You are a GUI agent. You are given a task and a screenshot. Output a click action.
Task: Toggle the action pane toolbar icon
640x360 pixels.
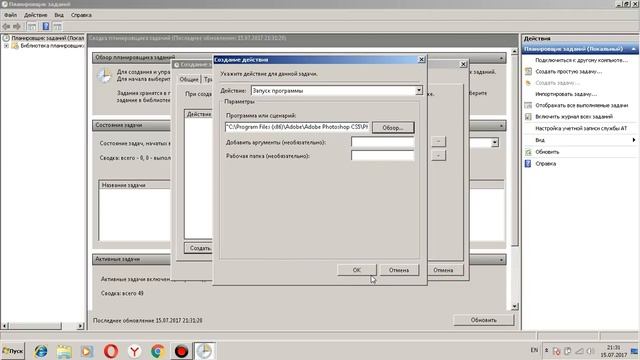[x=58, y=27]
